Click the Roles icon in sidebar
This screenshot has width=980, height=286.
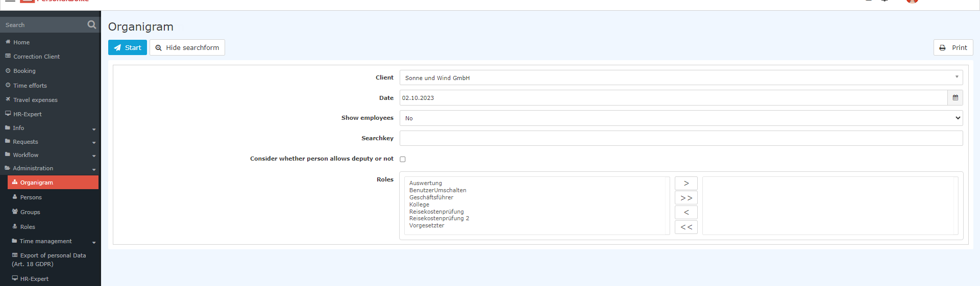[15, 226]
